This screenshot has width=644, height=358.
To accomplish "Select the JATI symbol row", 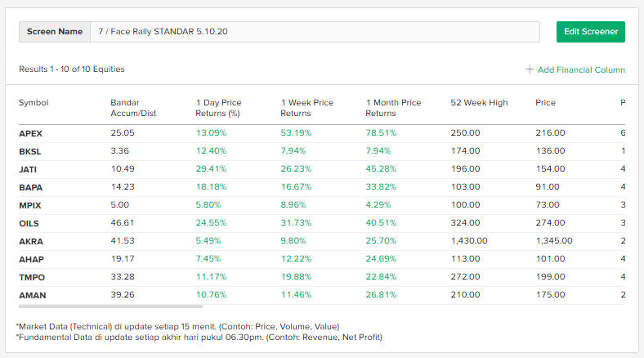I will (29, 169).
